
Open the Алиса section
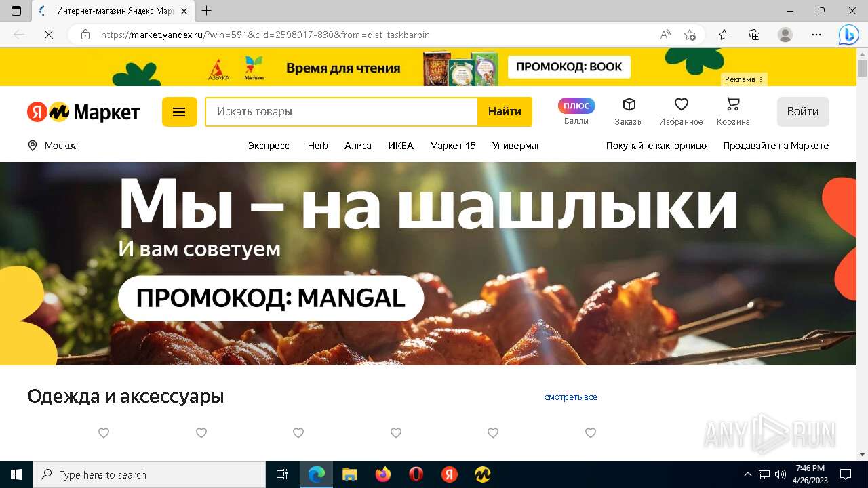click(358, 146)
